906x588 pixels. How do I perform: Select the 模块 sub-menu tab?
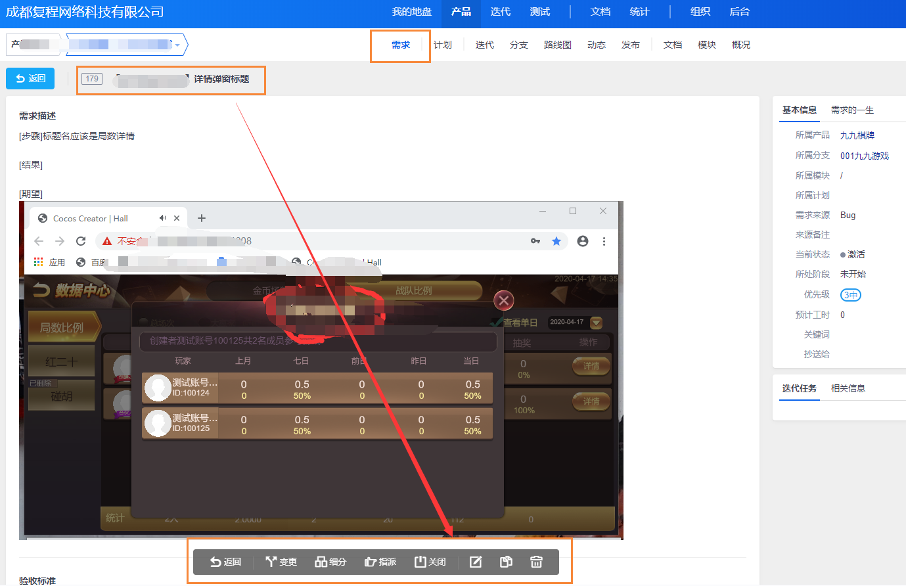(707, 45)
